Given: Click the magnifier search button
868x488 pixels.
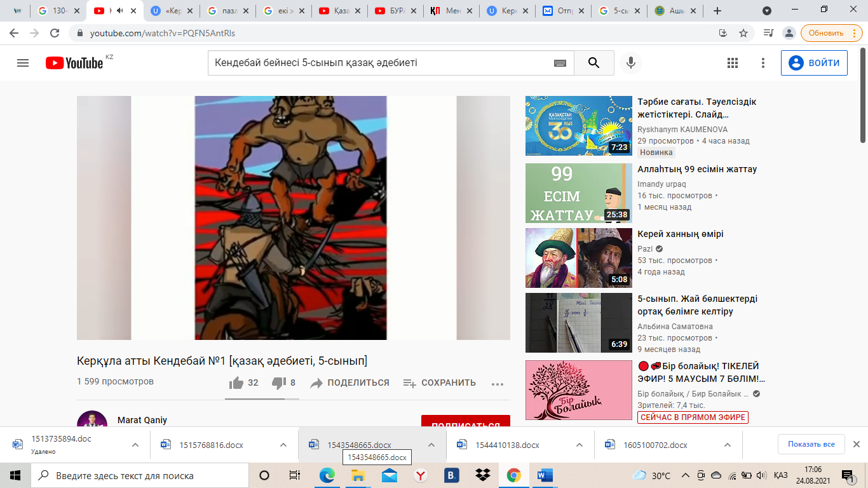Looking at the screenshot, I should click(x=594, y=63).
